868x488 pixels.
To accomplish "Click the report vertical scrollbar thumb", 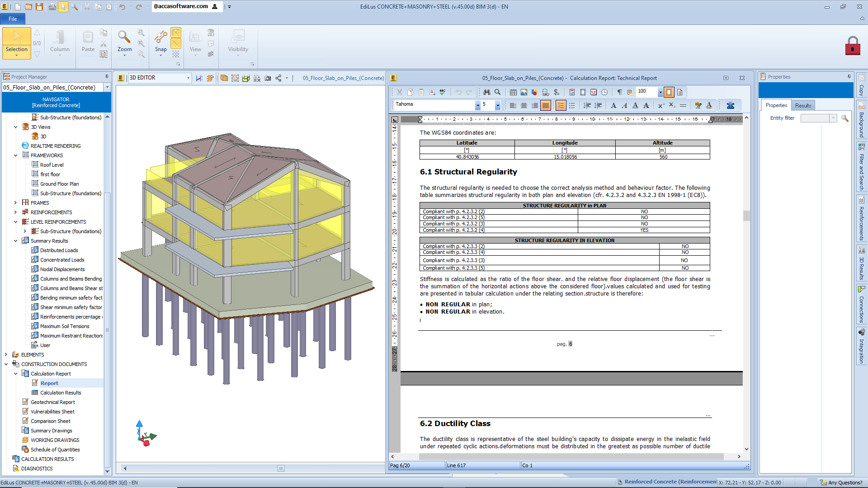I will (746, 216).
